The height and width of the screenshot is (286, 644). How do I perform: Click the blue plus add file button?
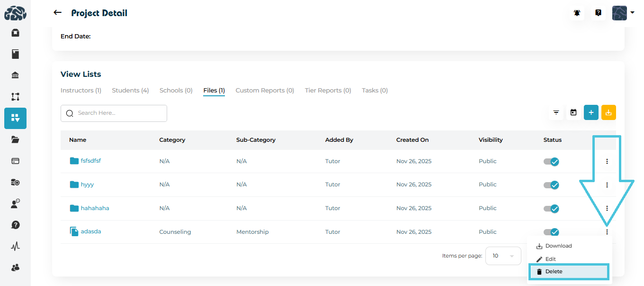click(591, 112)
